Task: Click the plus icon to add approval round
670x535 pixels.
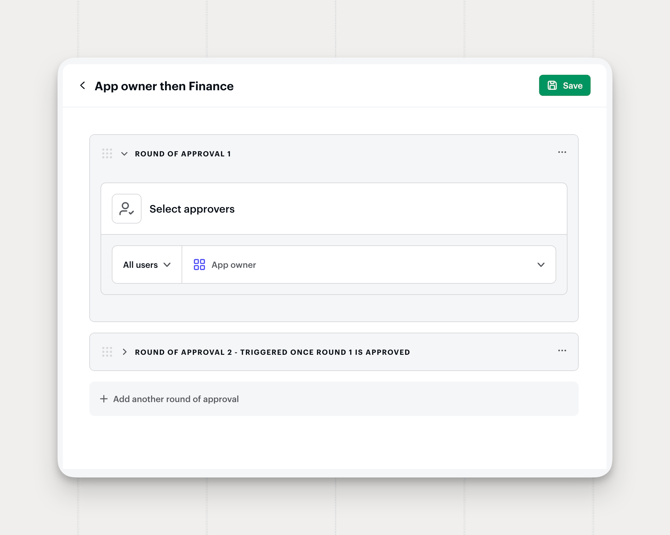Action: (x=103, y=399)
